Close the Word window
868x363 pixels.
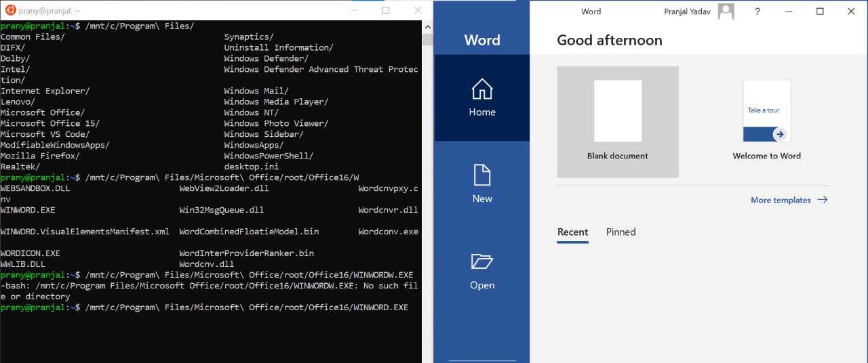click(851, 12)
